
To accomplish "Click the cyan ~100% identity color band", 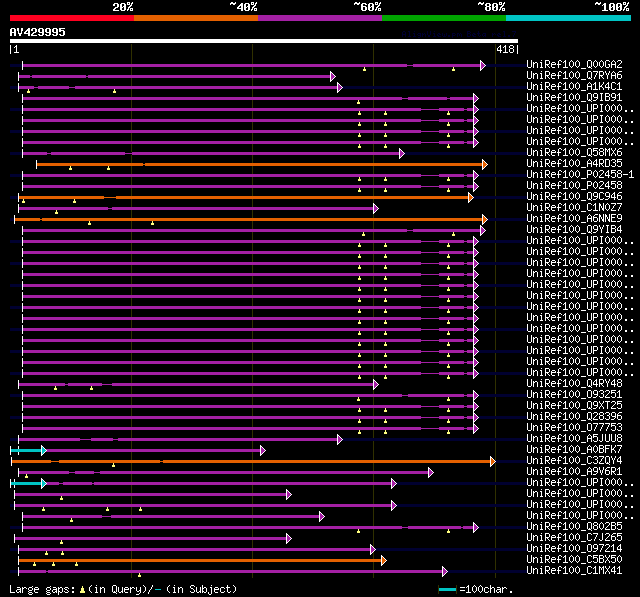I will (569, 18).
